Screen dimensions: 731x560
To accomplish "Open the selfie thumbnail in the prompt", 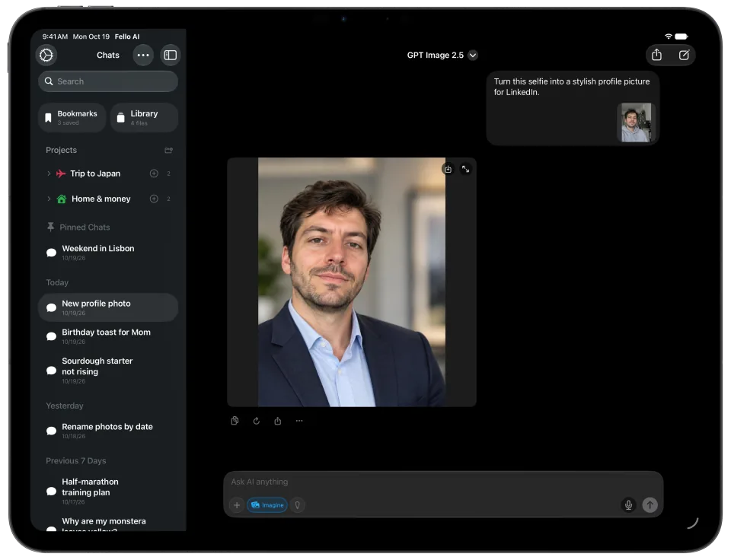I will pyautogui.click(x=636, y=123).
